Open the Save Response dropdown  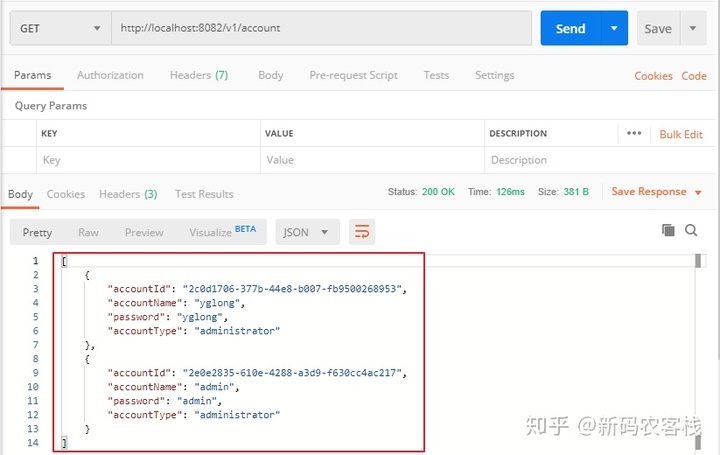pyautogui.click(x=656, y=192)
